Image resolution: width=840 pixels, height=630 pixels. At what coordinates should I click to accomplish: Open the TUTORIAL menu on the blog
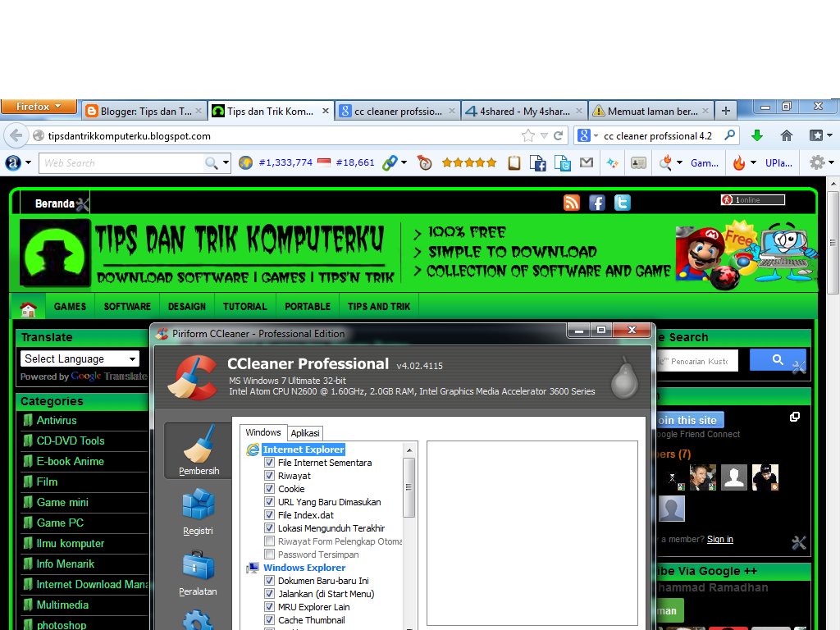244,307
